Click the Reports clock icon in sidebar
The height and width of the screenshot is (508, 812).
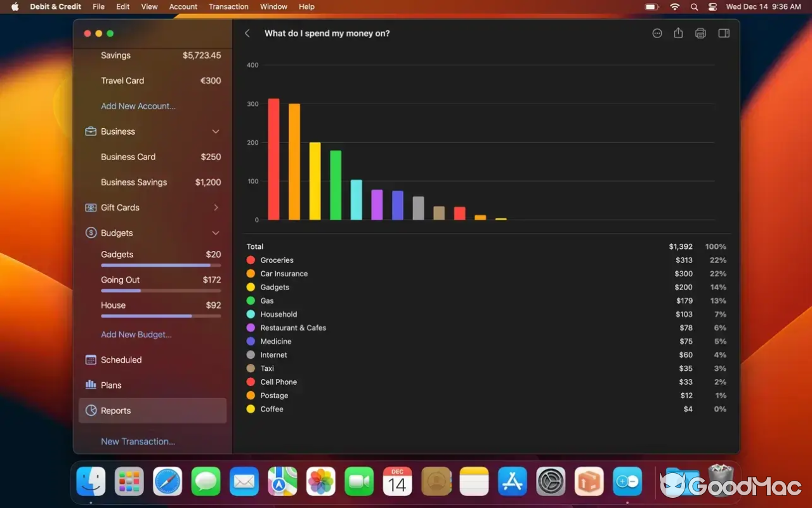point(89,410)
